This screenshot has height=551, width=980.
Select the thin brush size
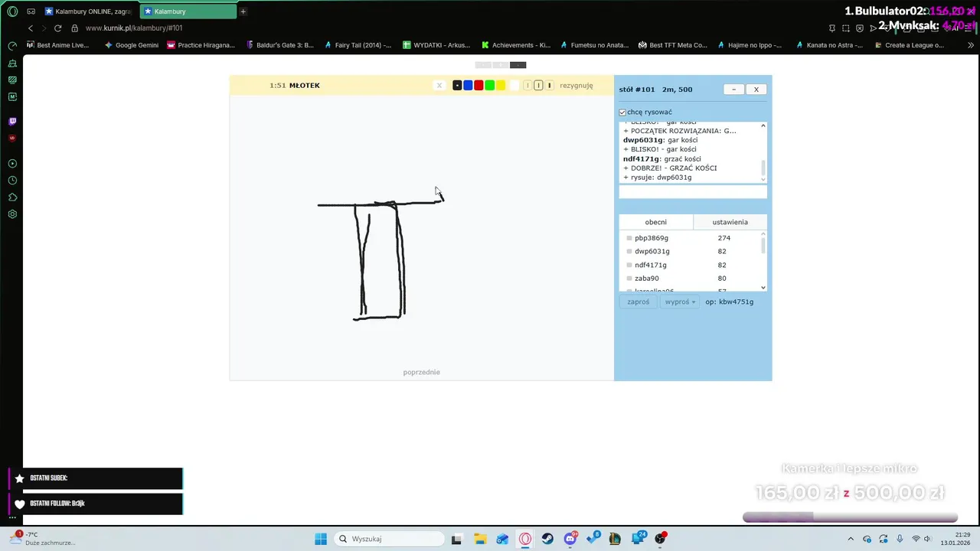coord(528,85)
